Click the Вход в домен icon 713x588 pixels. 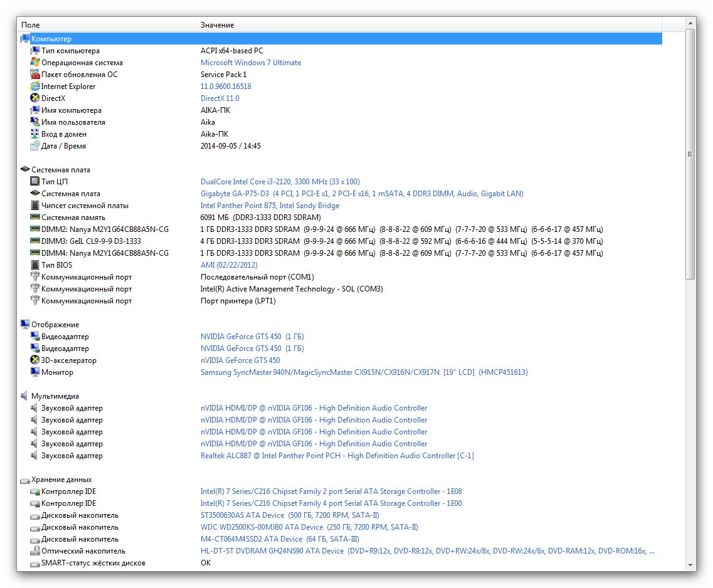(x=35, y=134)
